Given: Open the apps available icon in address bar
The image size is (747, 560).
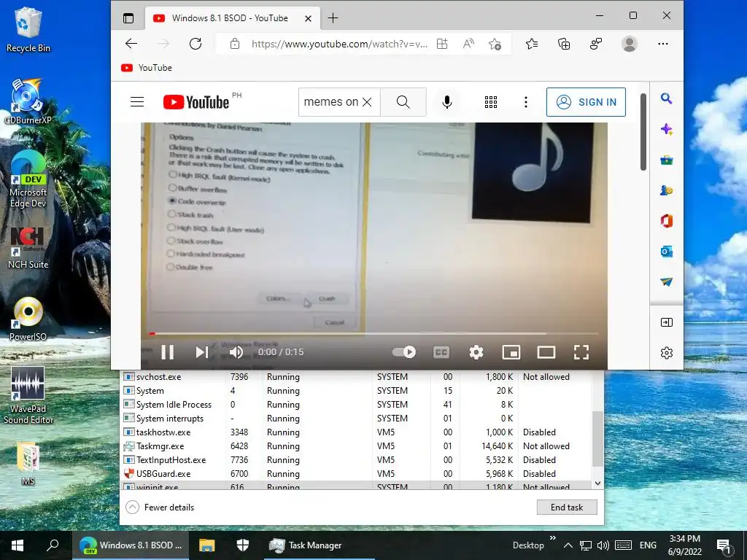Looking at the screenshot, I should point(442,44).
